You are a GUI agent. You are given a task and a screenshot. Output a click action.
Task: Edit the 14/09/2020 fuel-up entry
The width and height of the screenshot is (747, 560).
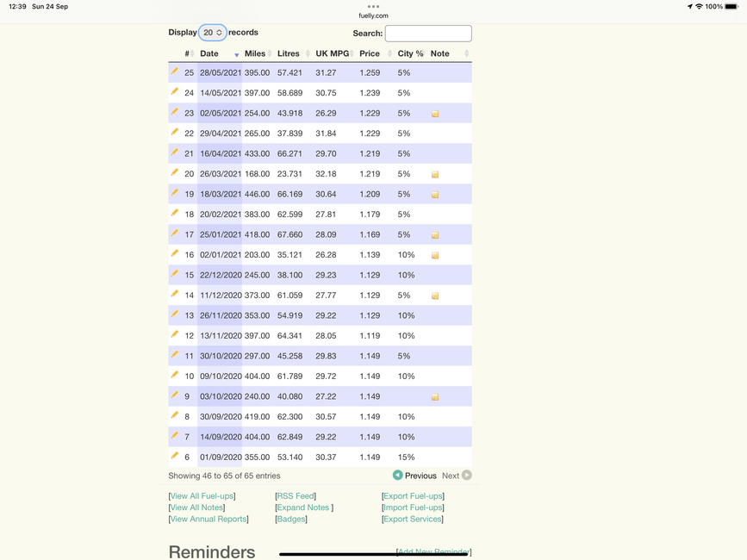175,436
